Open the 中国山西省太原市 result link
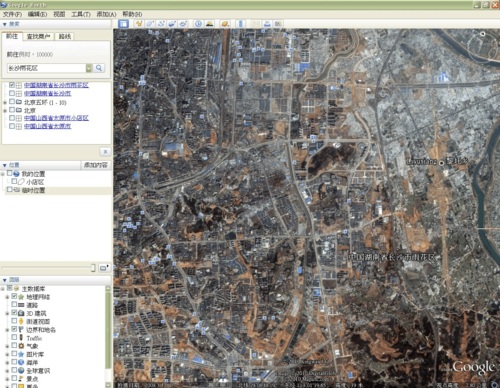The height and width of the screenshot is (388, 500). click(47, 126)
